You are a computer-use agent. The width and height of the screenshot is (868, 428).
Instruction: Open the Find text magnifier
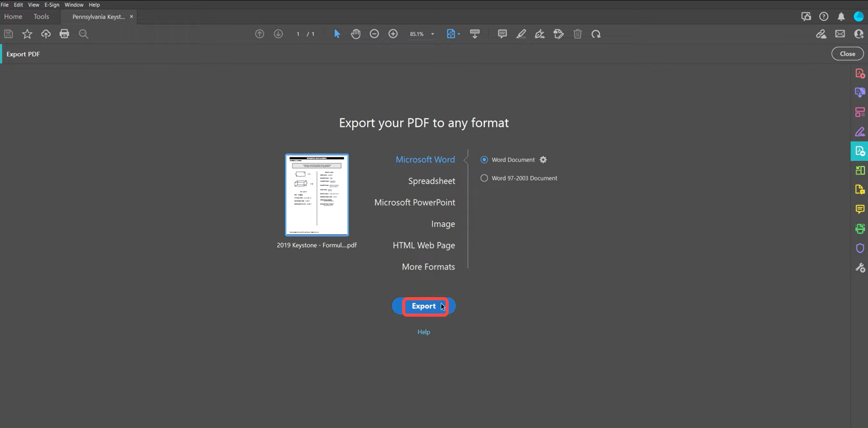click(84, 34)
